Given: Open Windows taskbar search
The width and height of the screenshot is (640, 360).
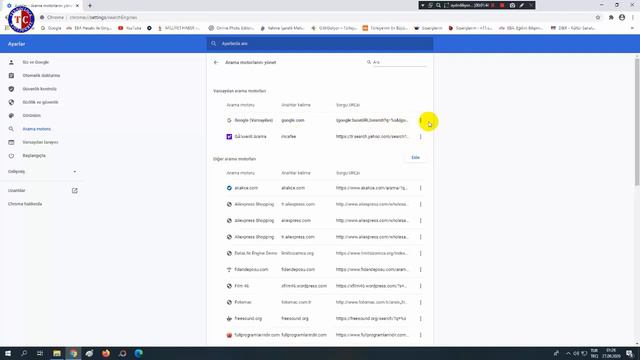Looking at the screenshot, I should pos(24,353).
